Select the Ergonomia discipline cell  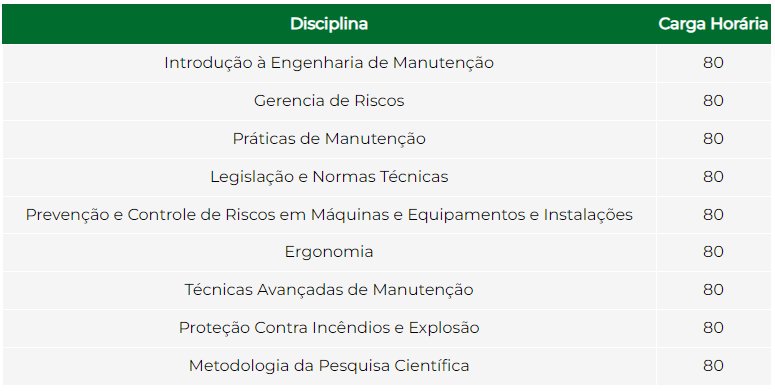coord(329,252)
